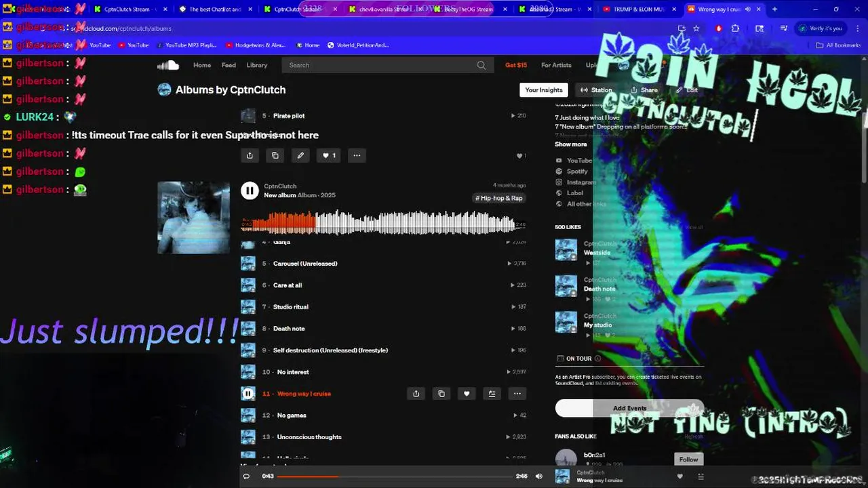Like current track in bottom player

680,476
